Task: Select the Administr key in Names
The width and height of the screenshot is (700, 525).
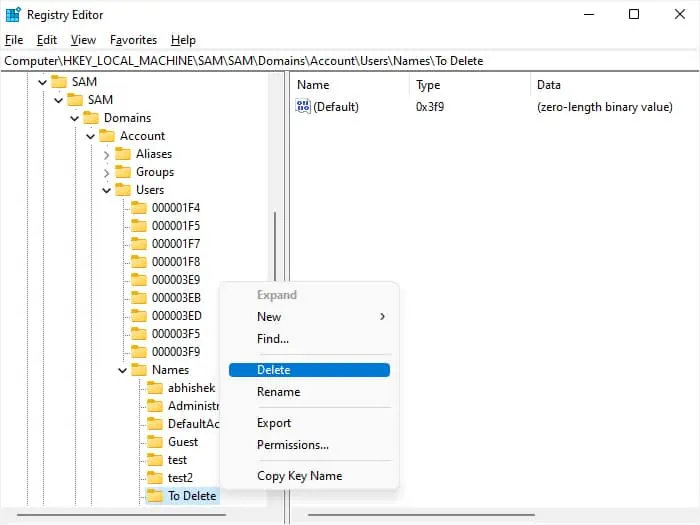Action: click(193, 406)
